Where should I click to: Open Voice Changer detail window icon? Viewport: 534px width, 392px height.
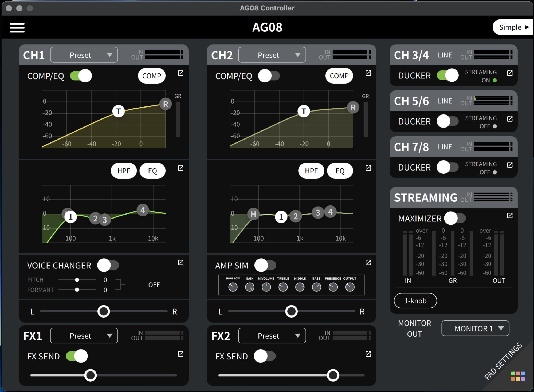click(x=181, y=263)
